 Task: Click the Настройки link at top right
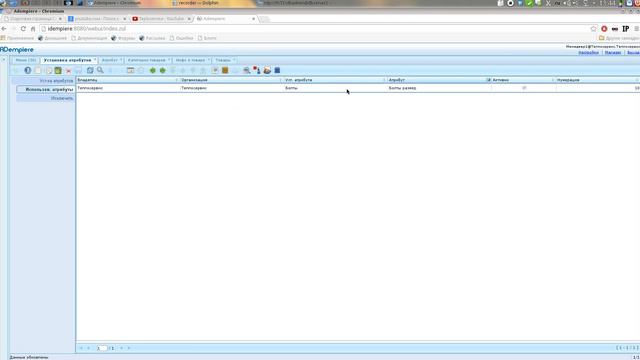pyautogui.click(x=589, y=53)
